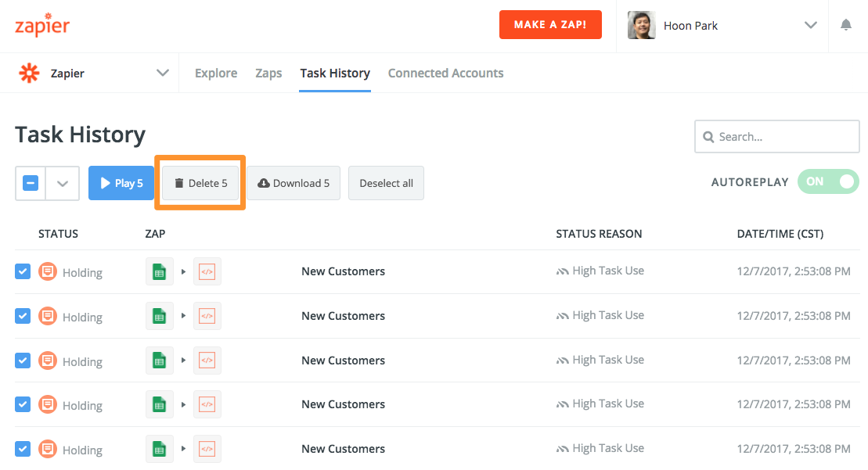The image size is (868, 470).
Task: Click the High Task Use icon in the third row
Action: (x=563, y=361)
